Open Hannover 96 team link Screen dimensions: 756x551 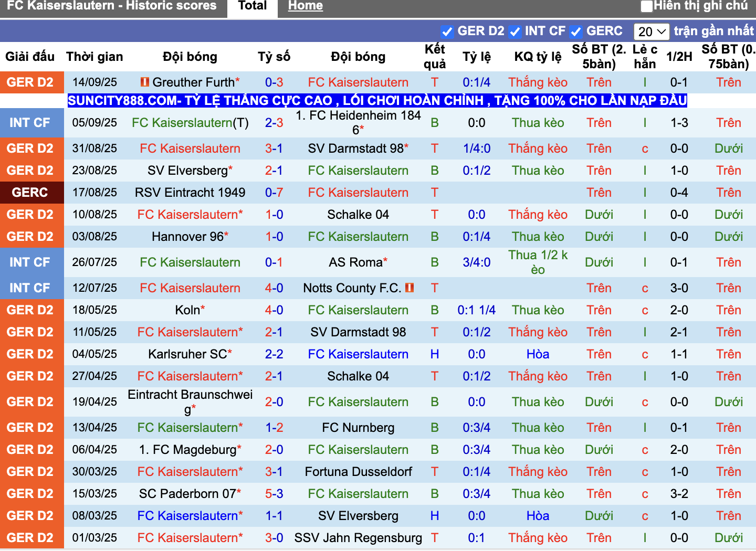187,237
